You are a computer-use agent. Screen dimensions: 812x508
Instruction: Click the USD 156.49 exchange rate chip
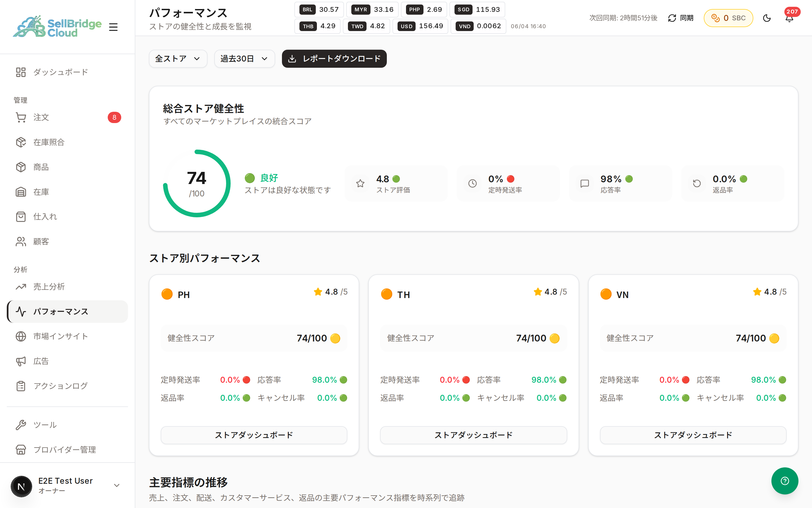(x=420, y=26)
